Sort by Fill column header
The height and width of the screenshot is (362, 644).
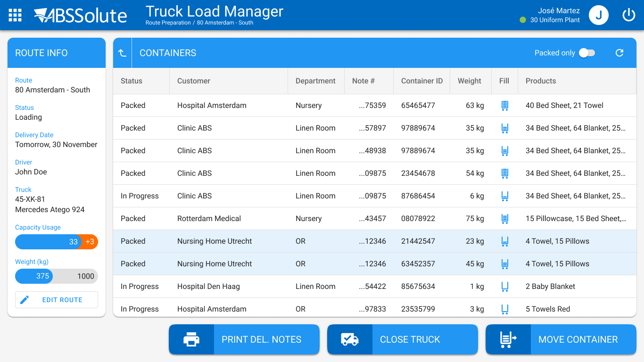pos(504,81)
